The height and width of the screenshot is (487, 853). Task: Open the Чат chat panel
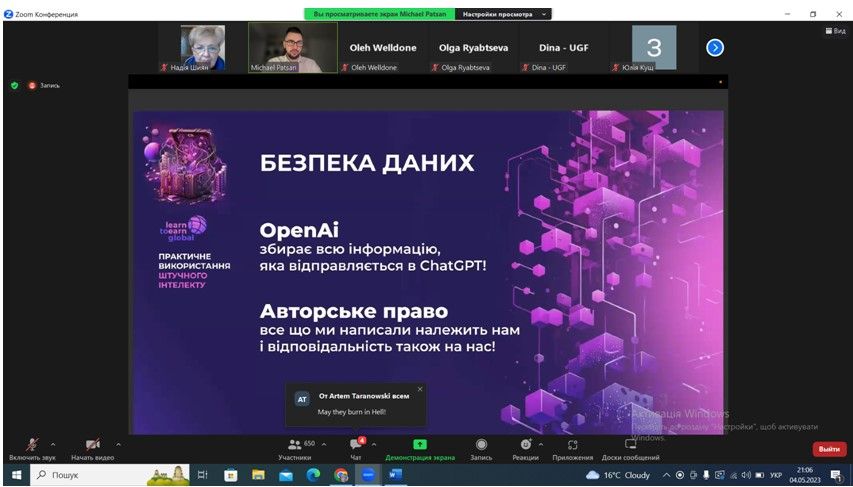click(355, 445)
